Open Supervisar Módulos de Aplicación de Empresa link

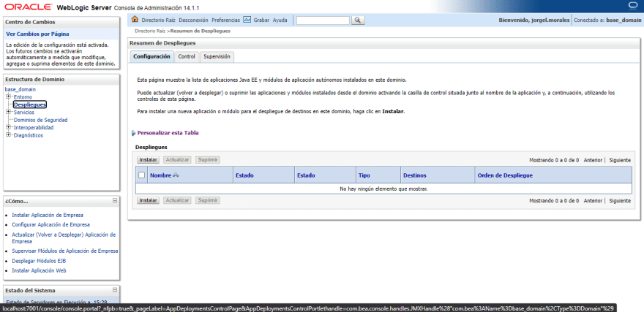click(65, 251)
